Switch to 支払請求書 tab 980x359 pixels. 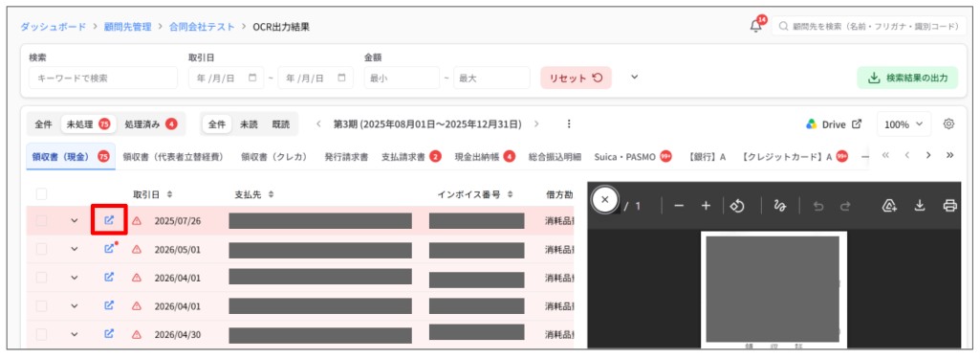tap(411, 156)
